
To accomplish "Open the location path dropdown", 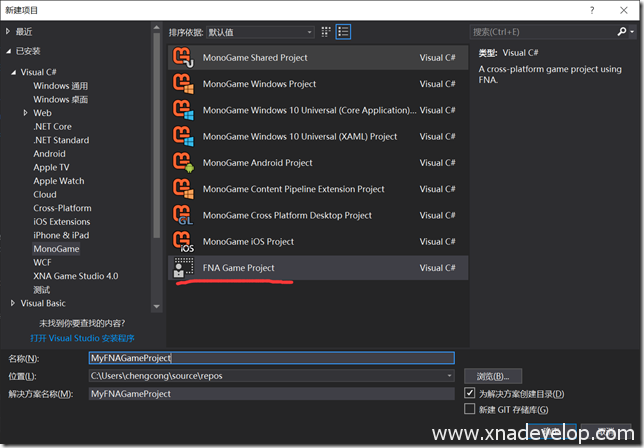I will click(x=450, y=376).
